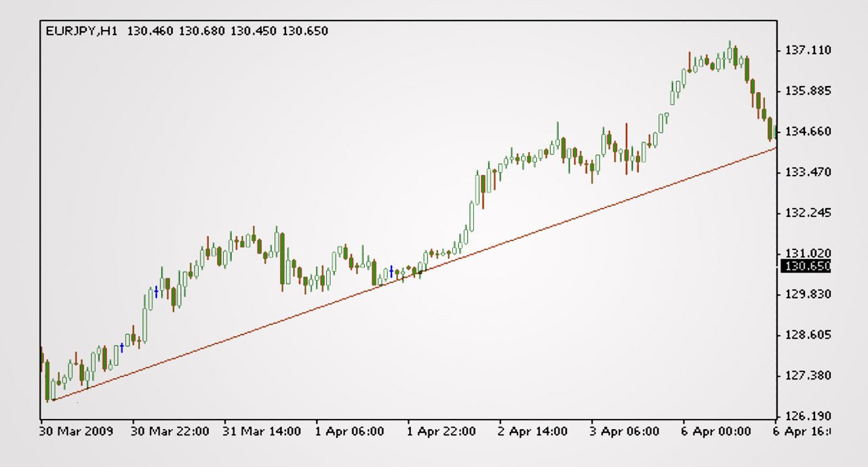Select the 129.830 price axis label
This screenshot has height=467, width=868.
pyautogui.click(x=808, y=294)
